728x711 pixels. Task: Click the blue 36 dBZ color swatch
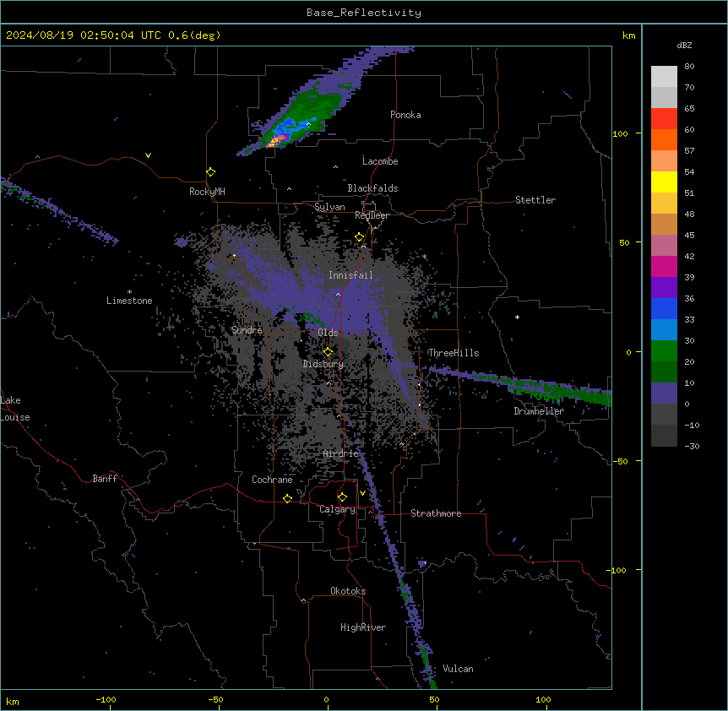tap(664, 308)
